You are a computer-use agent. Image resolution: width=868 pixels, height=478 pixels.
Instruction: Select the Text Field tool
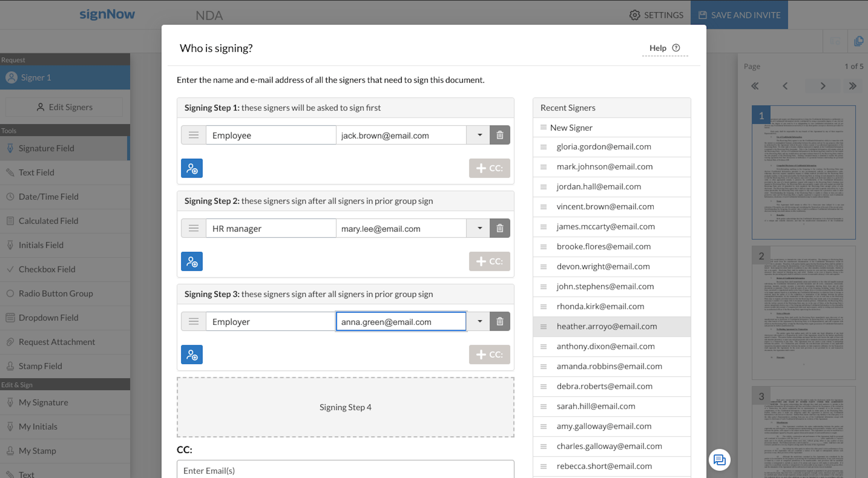pyautogui.click(x=36, y=172)
